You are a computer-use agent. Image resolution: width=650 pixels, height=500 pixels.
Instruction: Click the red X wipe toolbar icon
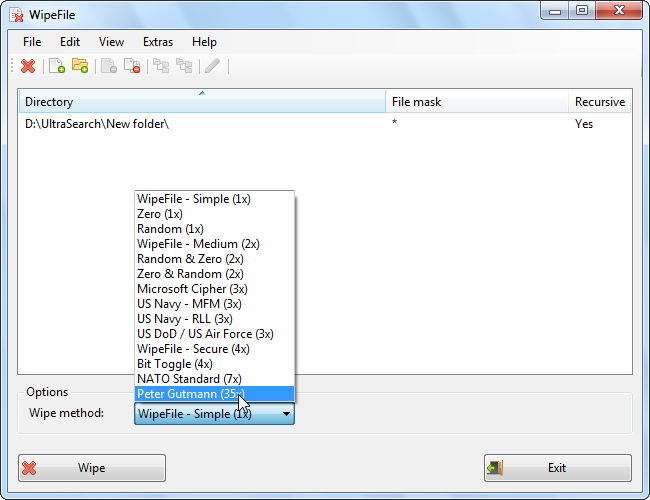coord(28,66)
